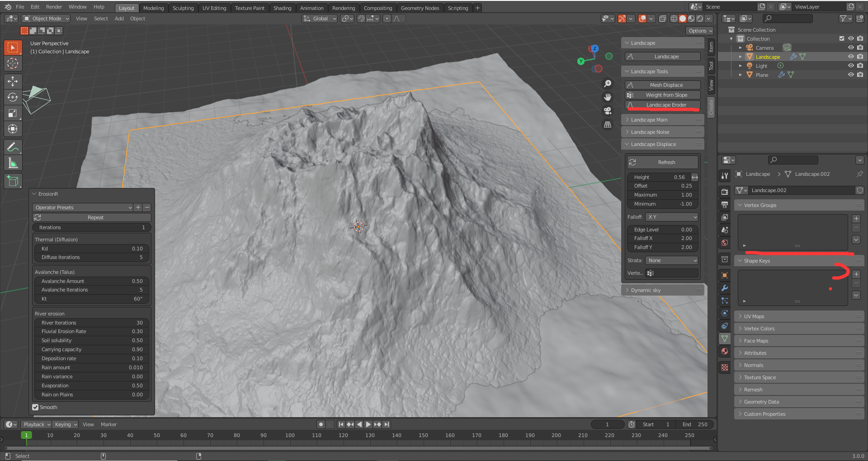868x461 pixels.
Task: Open the Add menu in viewport header
Action: coord(119,19)
